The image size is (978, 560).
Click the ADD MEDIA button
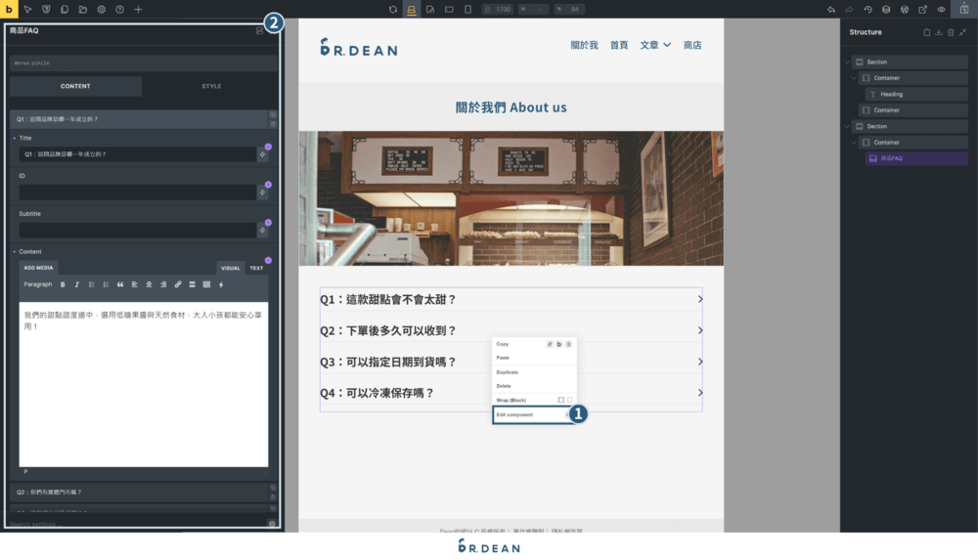pyautogui.click(x=38, y=268)
